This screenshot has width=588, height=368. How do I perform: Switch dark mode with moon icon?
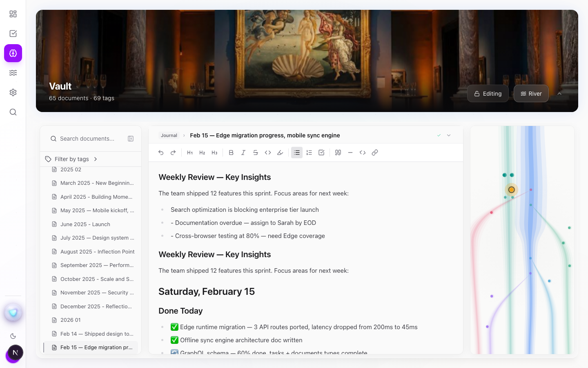[x=13, y=336]
